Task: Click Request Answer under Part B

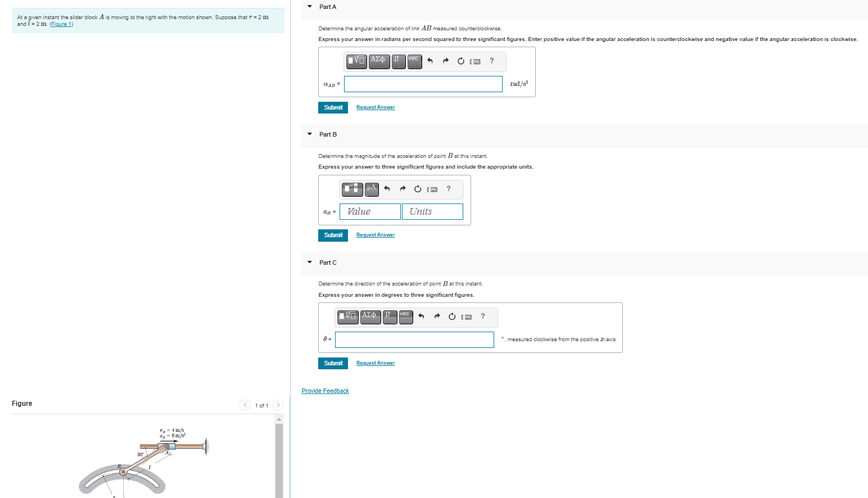Action: 375,235
